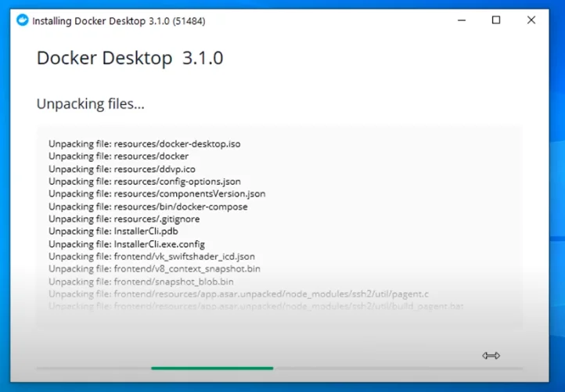Screen dimensions: 565x392
Task: Click the green installation progress bar
Action: [212, 368]
